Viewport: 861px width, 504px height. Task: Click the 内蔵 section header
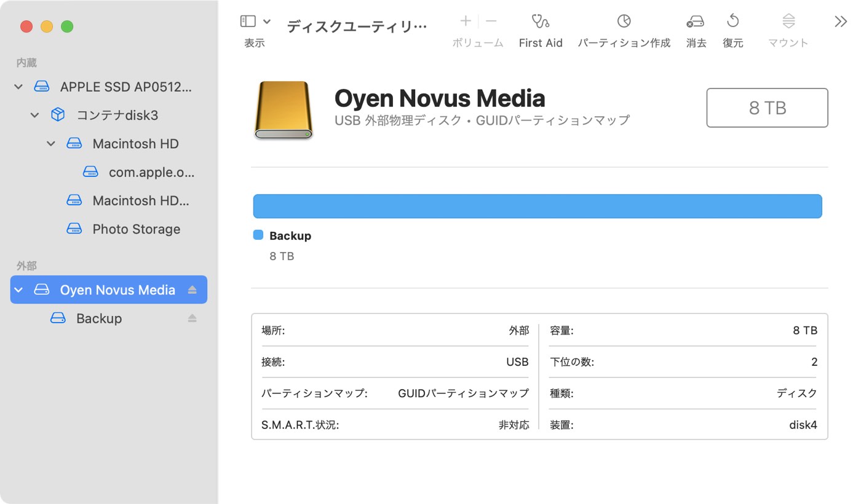click(26, 63)
